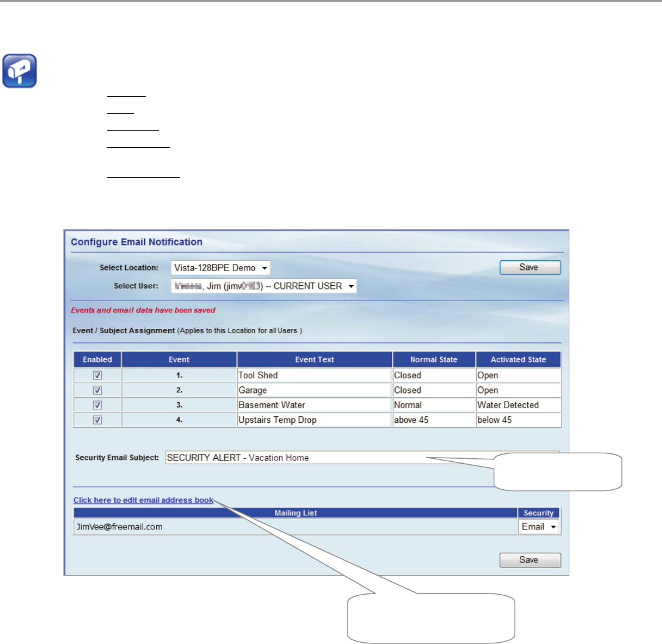The height and width of the screenshot is (644, 662).
Task: Toggle the Basement Water enabled checkbox
Action: [x=98, y=405]
